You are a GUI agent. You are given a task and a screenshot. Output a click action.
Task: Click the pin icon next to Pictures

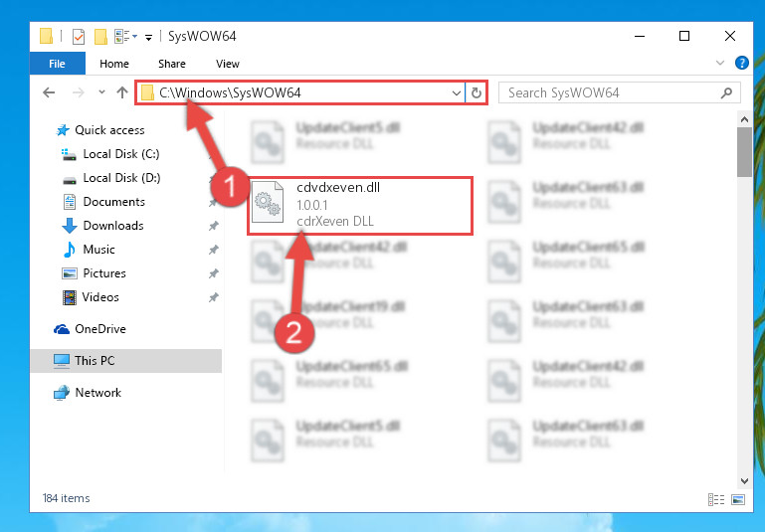(x=213, y=273)
